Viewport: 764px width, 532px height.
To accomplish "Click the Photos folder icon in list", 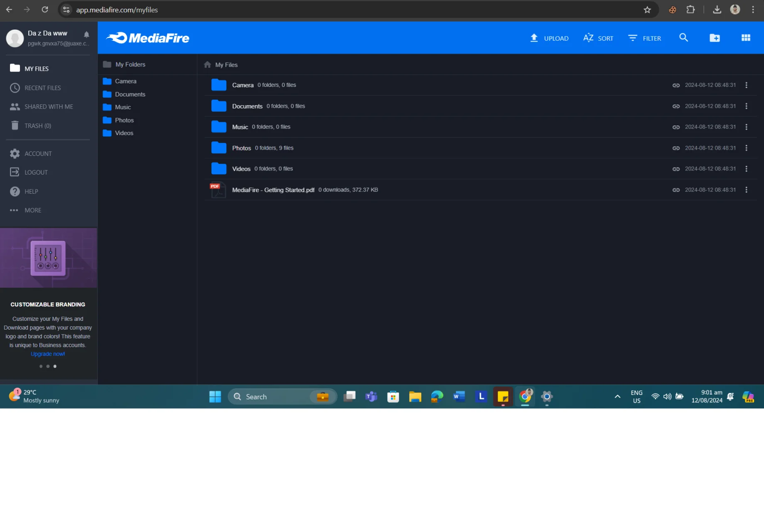I will coord(218,148).
